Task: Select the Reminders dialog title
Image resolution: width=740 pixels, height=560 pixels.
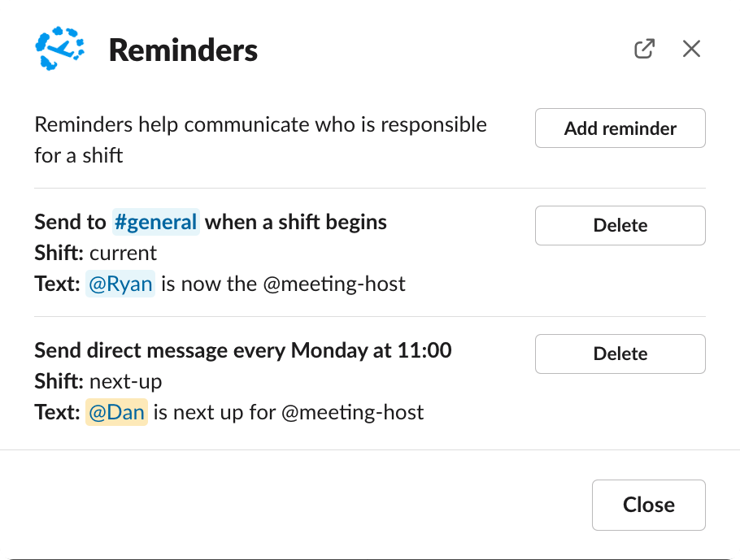Action: [183, 50]
